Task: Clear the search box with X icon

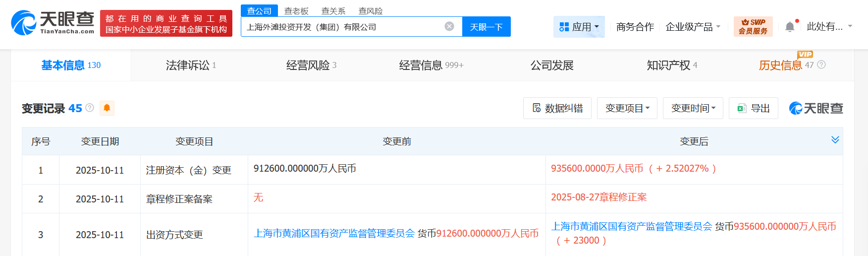Action: [449, 27]
